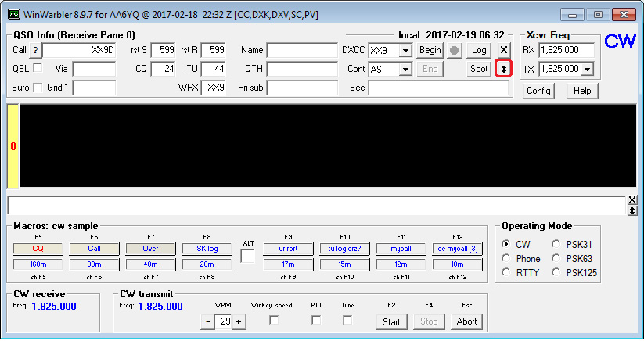Click the 12m band macro button
Viewport: 644px width, 341px height.
point(401,264)
